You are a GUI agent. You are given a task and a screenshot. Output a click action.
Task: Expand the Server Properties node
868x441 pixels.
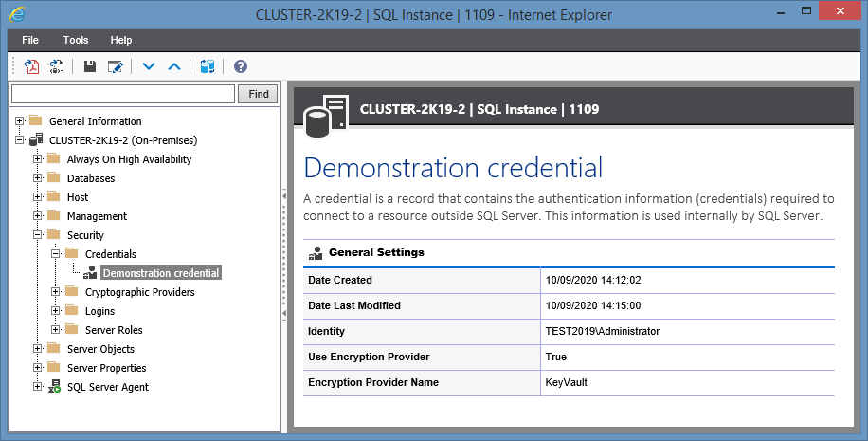coord(37,367)
